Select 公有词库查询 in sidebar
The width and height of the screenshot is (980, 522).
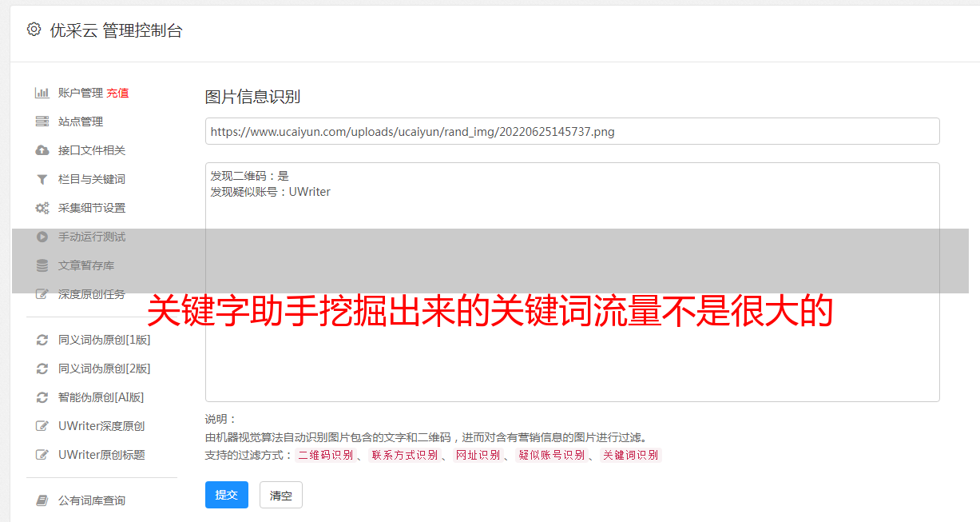92,500
